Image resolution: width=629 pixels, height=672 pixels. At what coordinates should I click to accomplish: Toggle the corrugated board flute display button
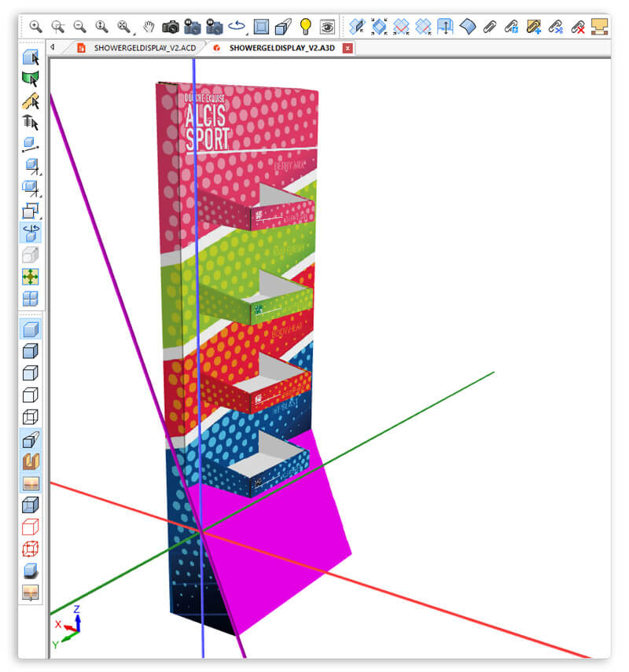point(31,461)
